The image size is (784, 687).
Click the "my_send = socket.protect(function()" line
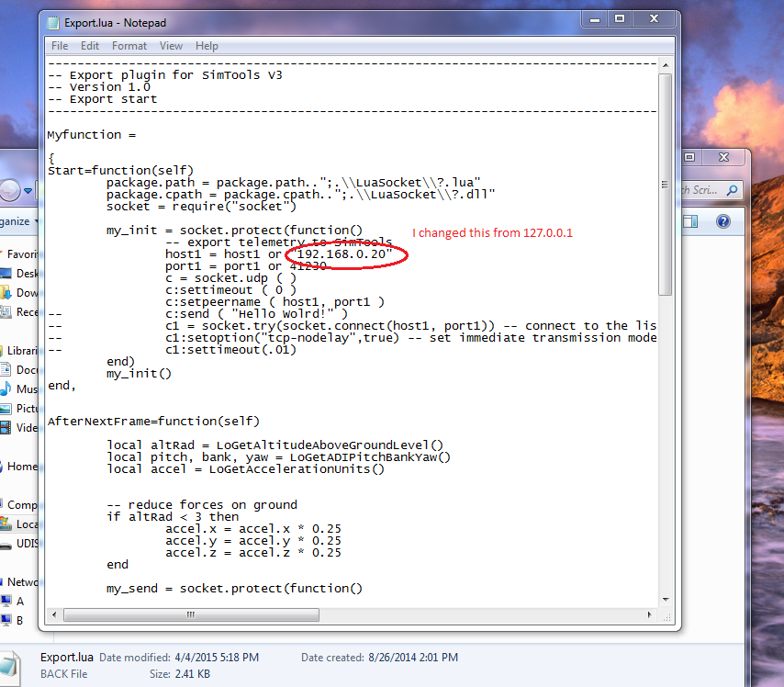point(234,588)
